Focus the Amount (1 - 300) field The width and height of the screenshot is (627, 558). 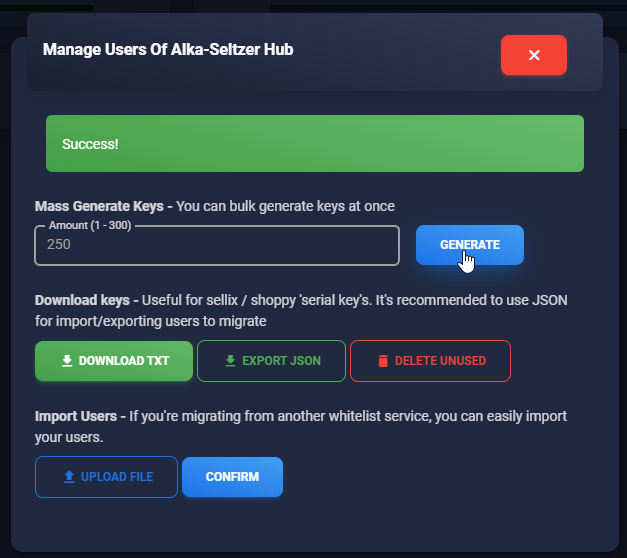(217, 245)
